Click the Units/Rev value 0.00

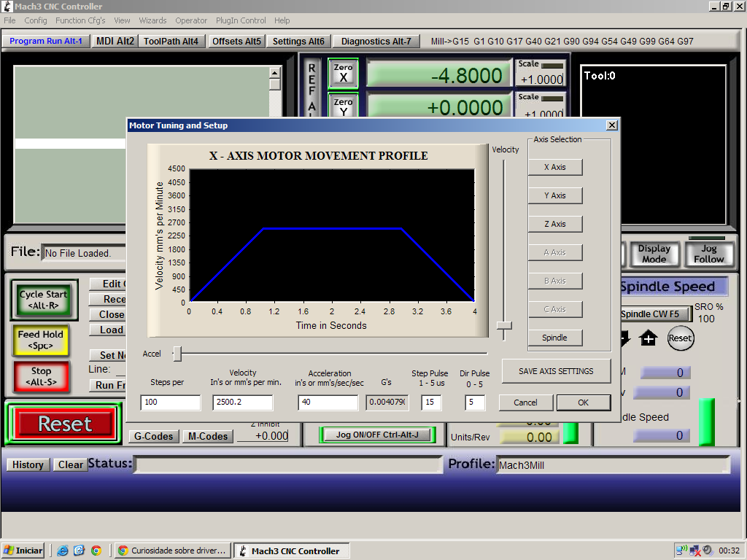tap(530, 437)
